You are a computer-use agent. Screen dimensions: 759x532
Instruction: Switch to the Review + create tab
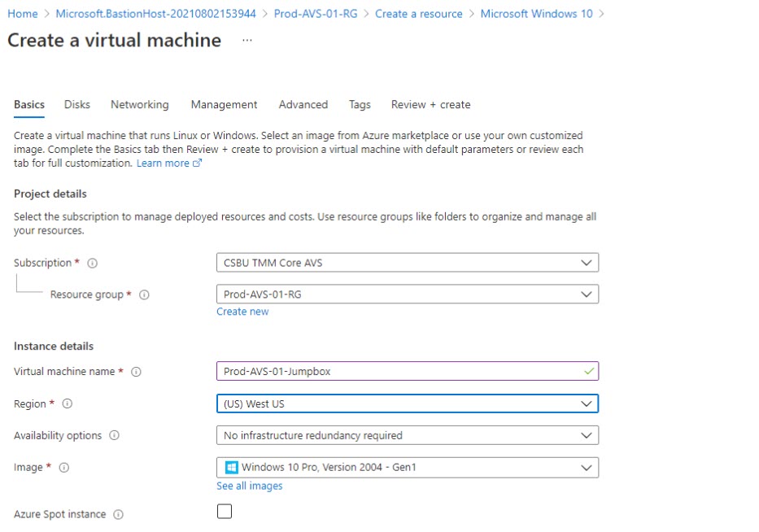(431, 105)
